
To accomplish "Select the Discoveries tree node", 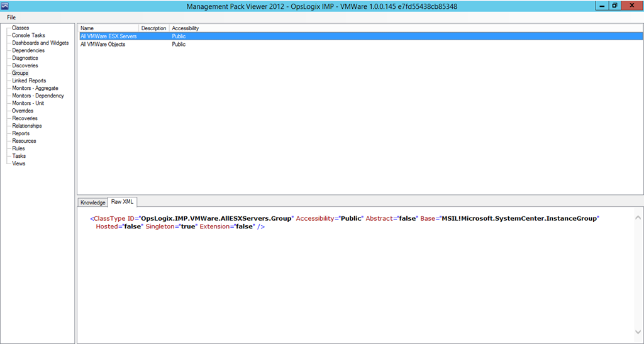I will [x=25, y=65].
